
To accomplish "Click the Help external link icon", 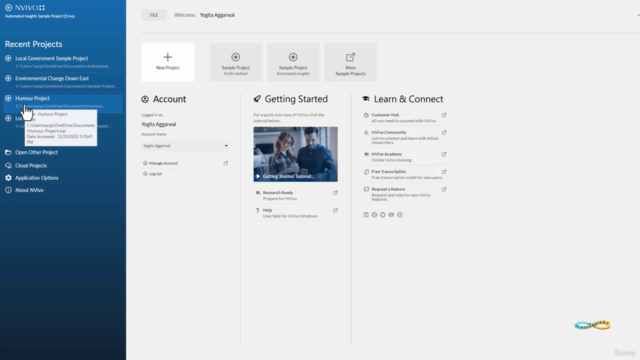I will point(336,210).
